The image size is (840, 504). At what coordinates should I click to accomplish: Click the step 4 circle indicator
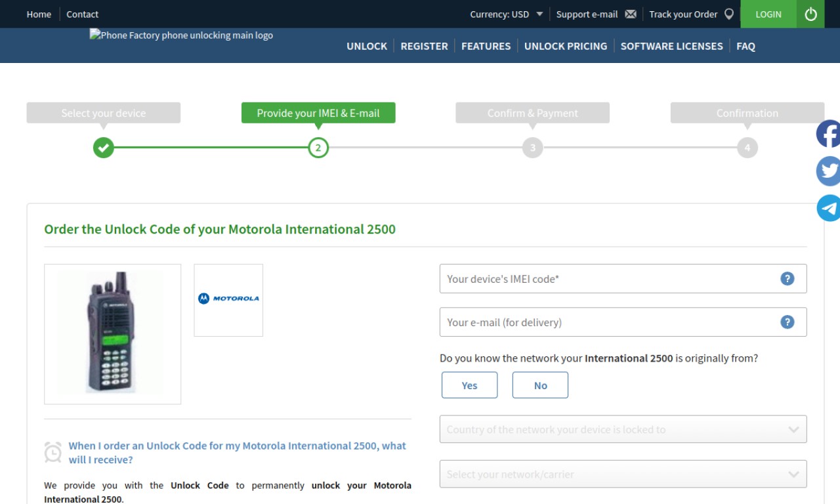[x=747, y=148]
